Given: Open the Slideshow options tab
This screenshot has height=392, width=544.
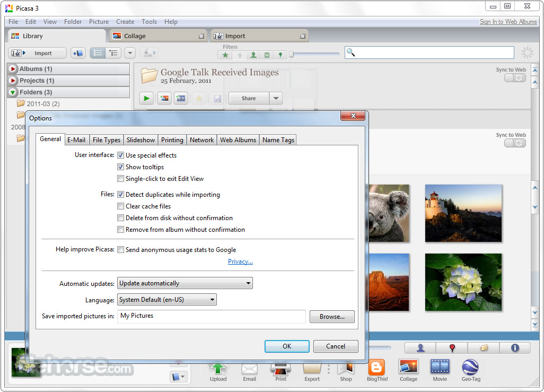Looking at the screenshot, I should click(141, 140).
